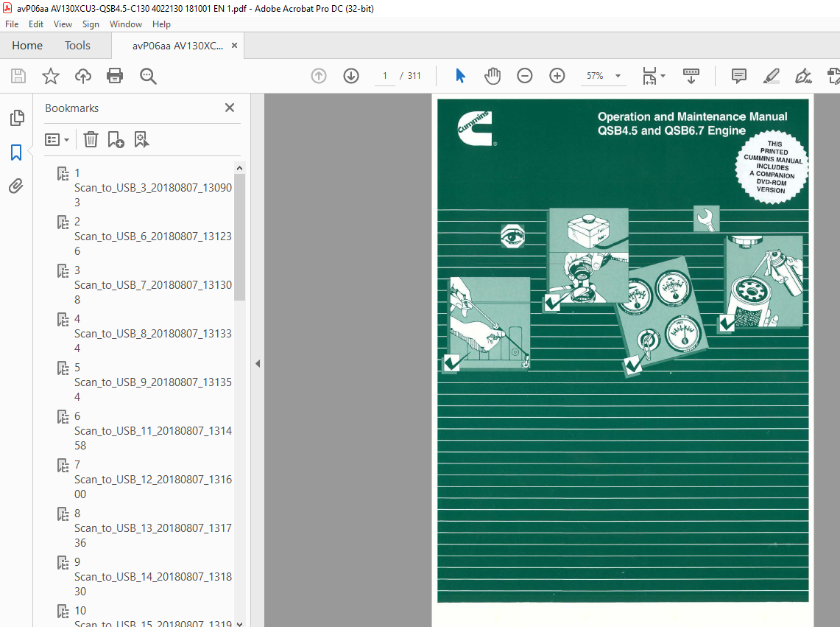The width and height of the screenshot is (840, 627).
Task: Open the Edit menu
Action: tap(36, 24)
